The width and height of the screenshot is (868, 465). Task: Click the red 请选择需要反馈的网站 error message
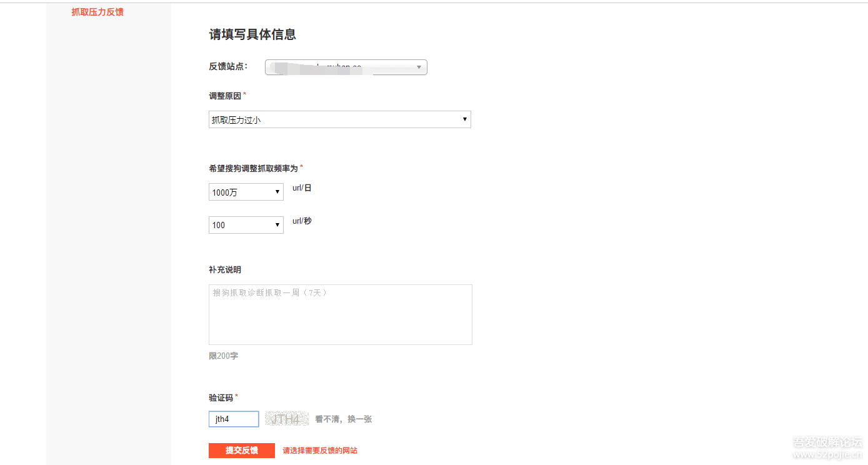pyautogui.click(x=320, y=451)
